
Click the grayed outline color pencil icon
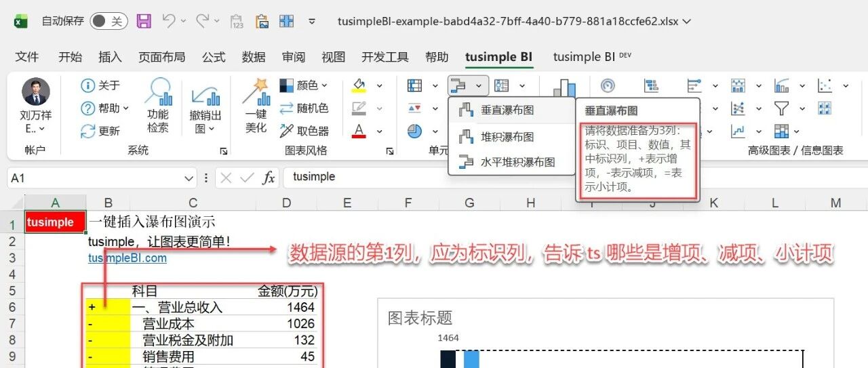(359, 108)
